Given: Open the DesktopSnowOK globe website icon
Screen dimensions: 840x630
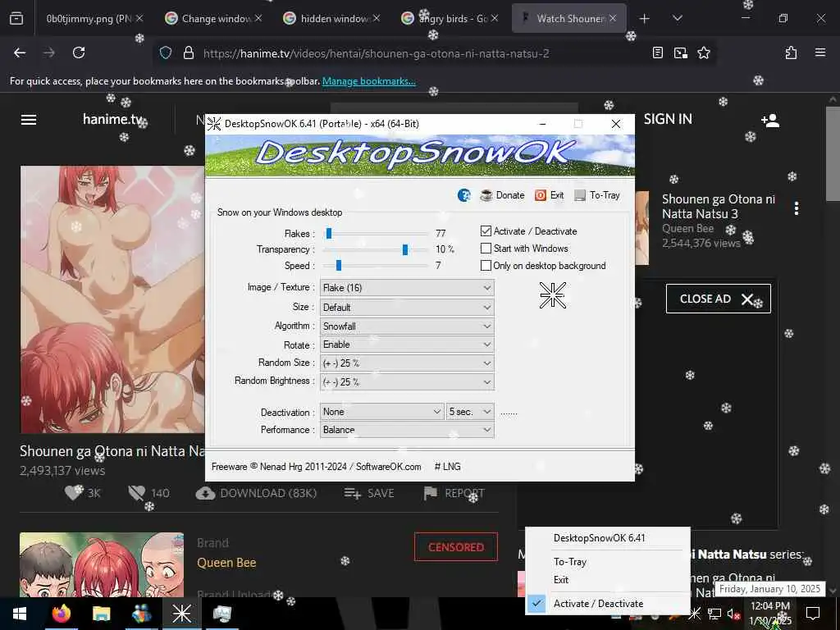Looking at the screenshot, I should point(464,195).
